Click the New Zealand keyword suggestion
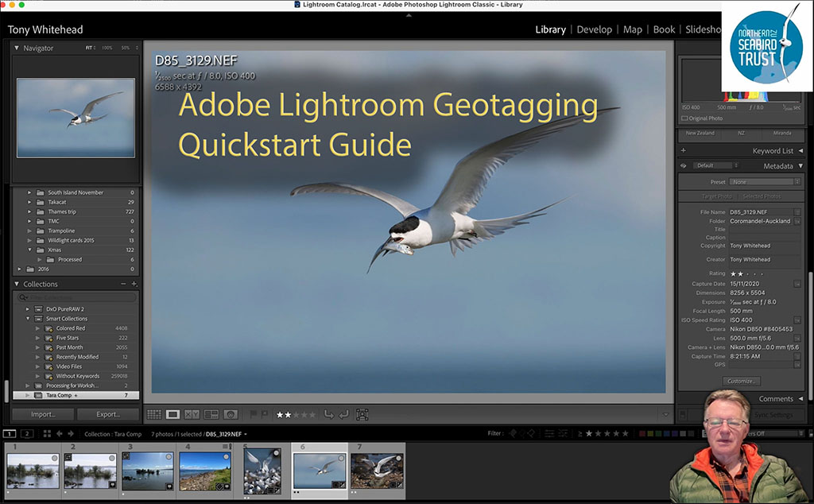This screenshot has height=504, width=814. (x=700, y=133)
